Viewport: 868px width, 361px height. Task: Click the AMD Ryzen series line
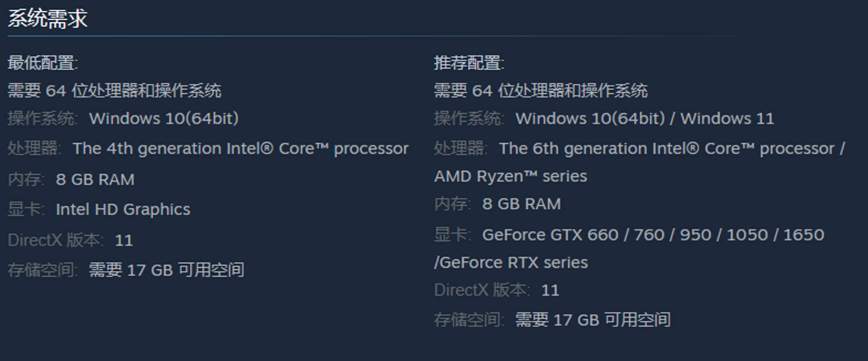pyautogui.click(x=510, y=176)
